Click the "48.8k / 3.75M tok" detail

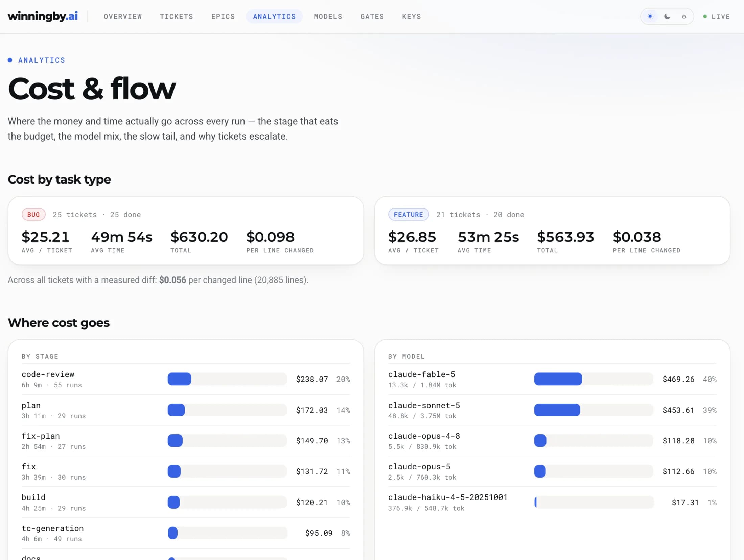pyautogui.click(x=422, y=416)
